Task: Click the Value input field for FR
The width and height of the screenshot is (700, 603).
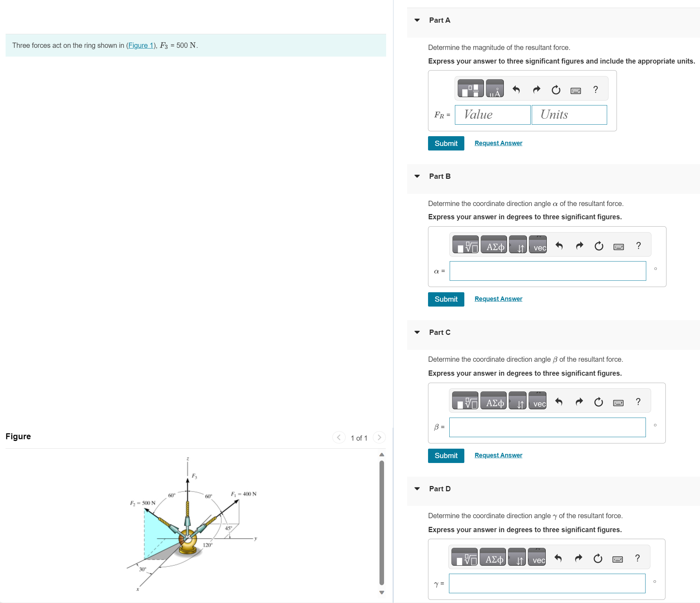Action: (x=492, y=115)
